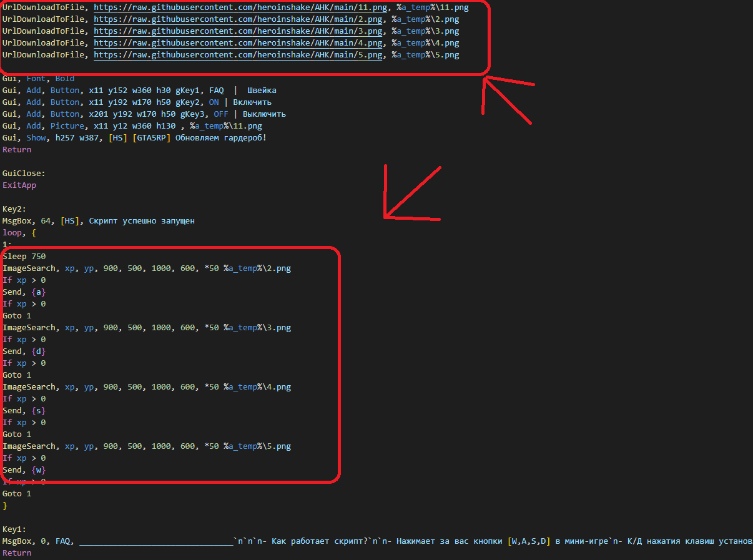
Task: Click the Key1: label line
Action: click(14, 529)
